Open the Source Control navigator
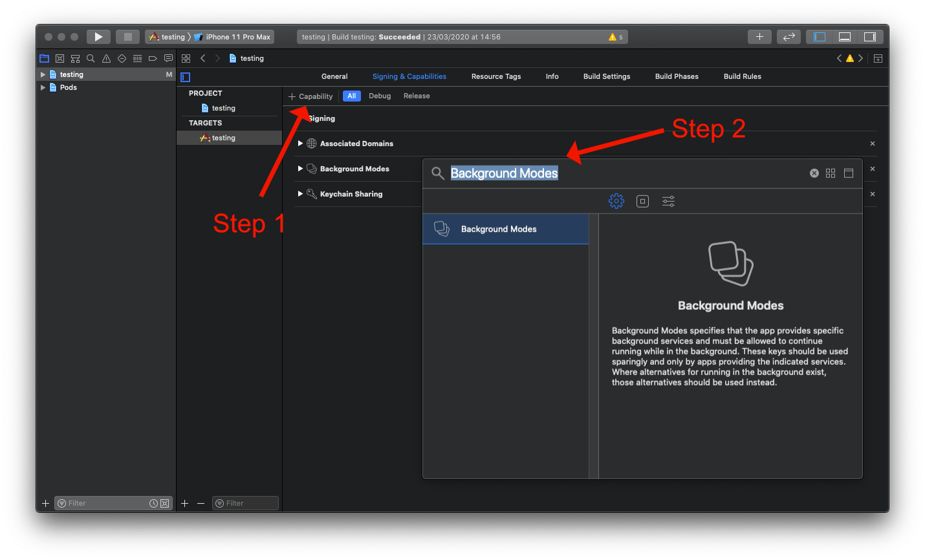 coord(60,58)
